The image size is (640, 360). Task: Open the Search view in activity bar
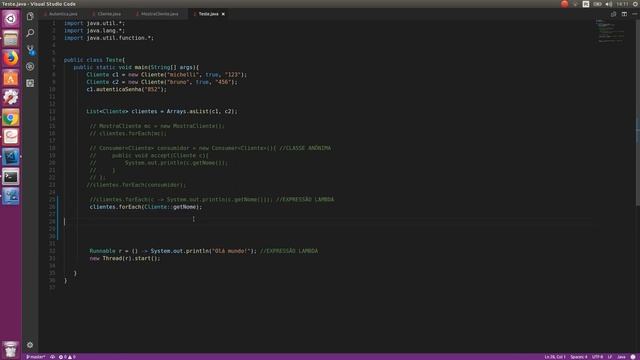[30, 33]
